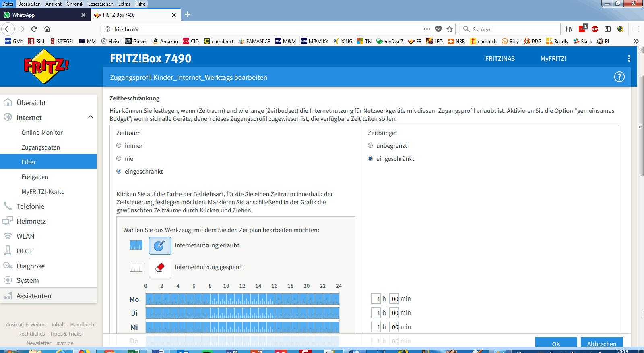644x353 pixels.
Task: Select Zeitraum 'eingeschränkt' radio button
Action: 119,171
